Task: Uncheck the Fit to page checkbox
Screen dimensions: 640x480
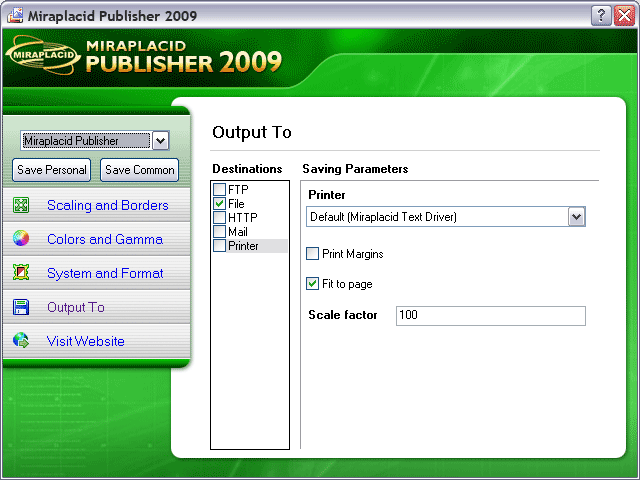Action: coord(313,283)
